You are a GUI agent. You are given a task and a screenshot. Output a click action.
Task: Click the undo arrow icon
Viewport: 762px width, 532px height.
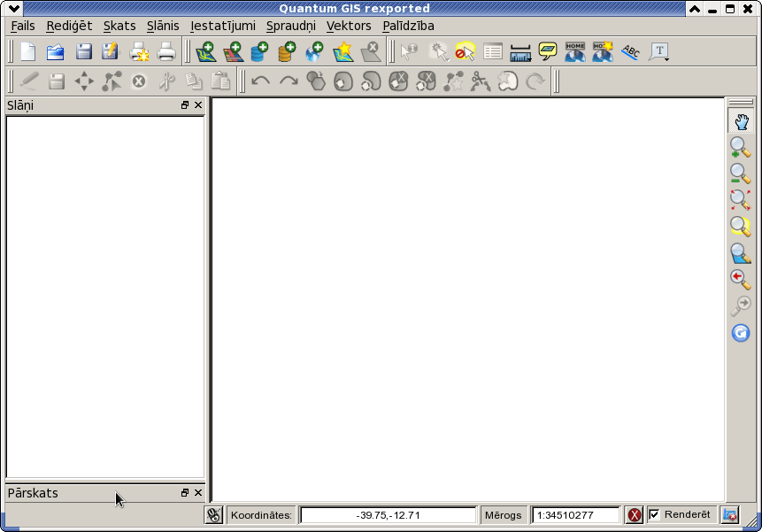click(x=260, y=81)
